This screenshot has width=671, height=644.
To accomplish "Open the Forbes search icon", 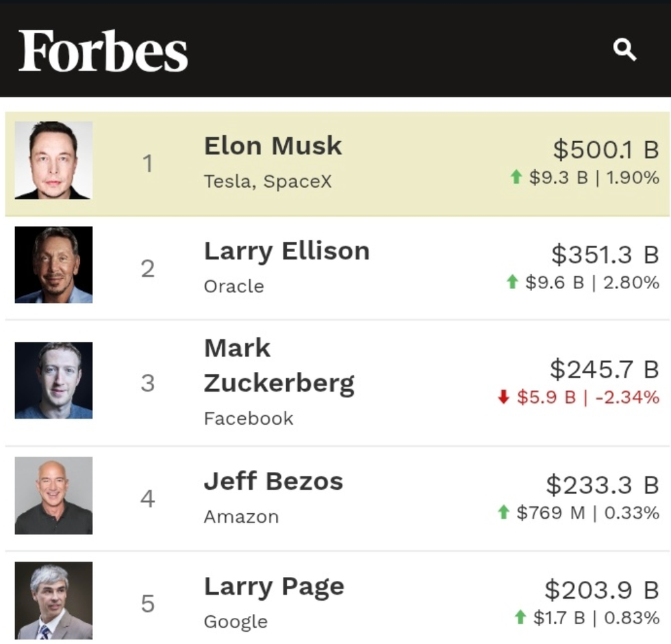I will point(624,50).
